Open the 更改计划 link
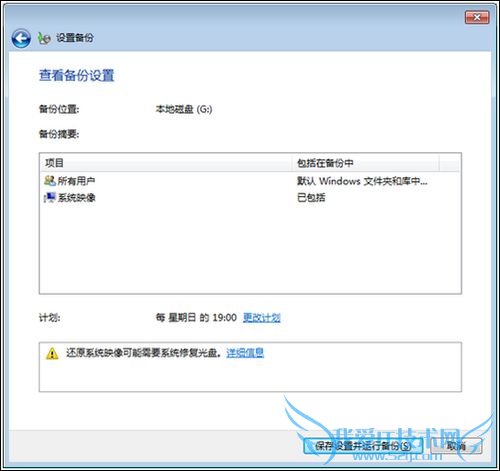The height and width of the screenshot is (471, 500). [262, 318]
